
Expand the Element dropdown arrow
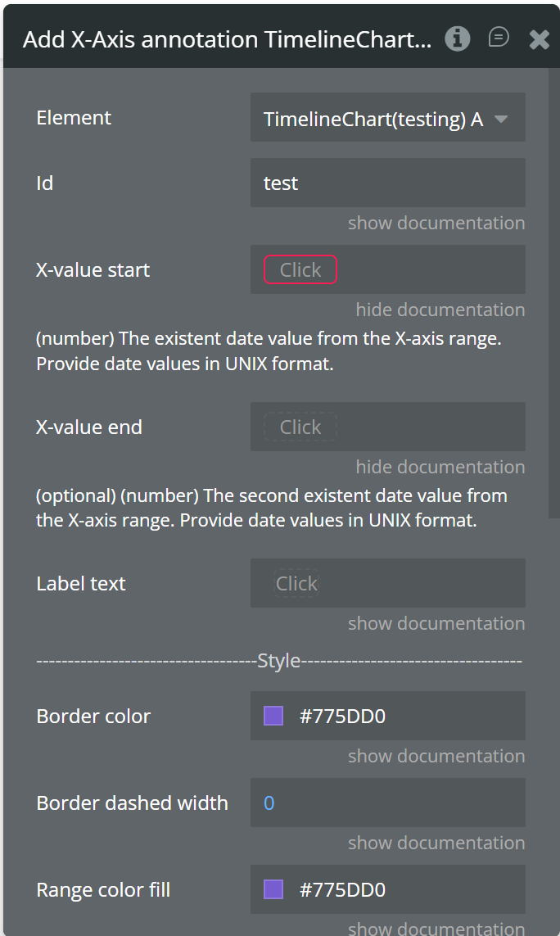pos(501,120)
